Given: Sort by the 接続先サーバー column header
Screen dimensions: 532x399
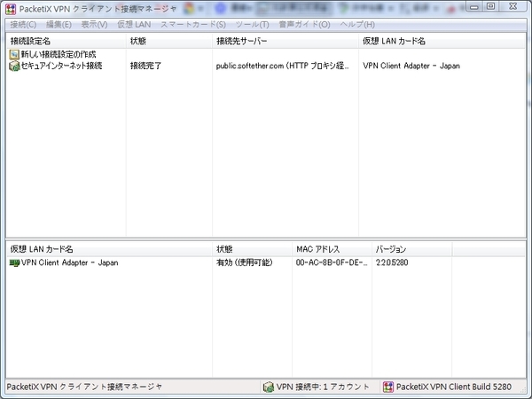Looking at the screenshot, I should point(286,41).
